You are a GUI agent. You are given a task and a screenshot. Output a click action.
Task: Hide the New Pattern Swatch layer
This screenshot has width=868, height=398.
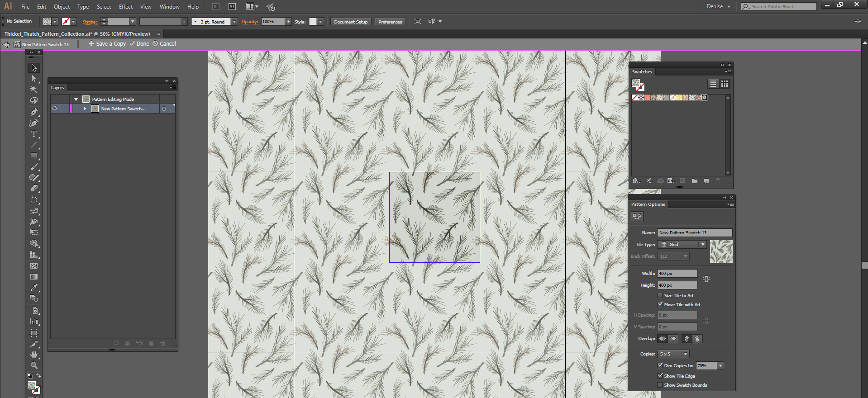pos(55,109)
